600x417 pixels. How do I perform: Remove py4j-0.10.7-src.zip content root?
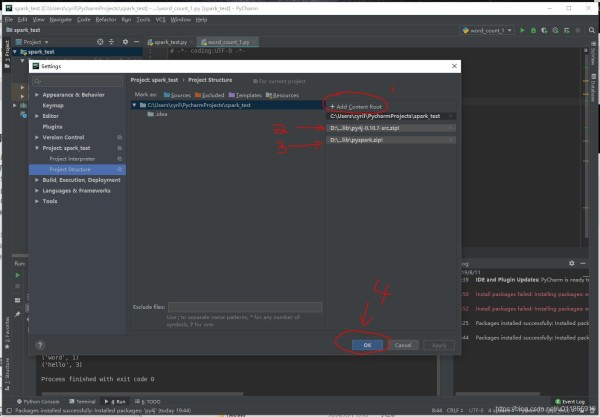point(451,128)
